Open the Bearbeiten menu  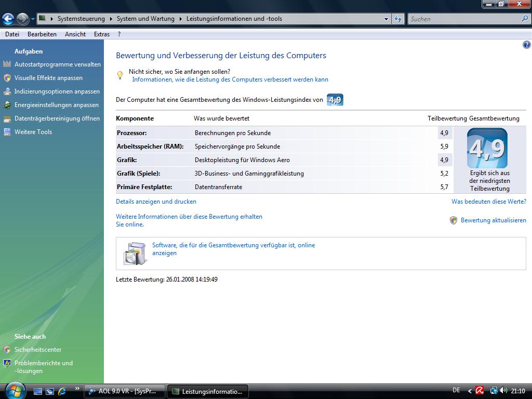[x=42, y=34]
